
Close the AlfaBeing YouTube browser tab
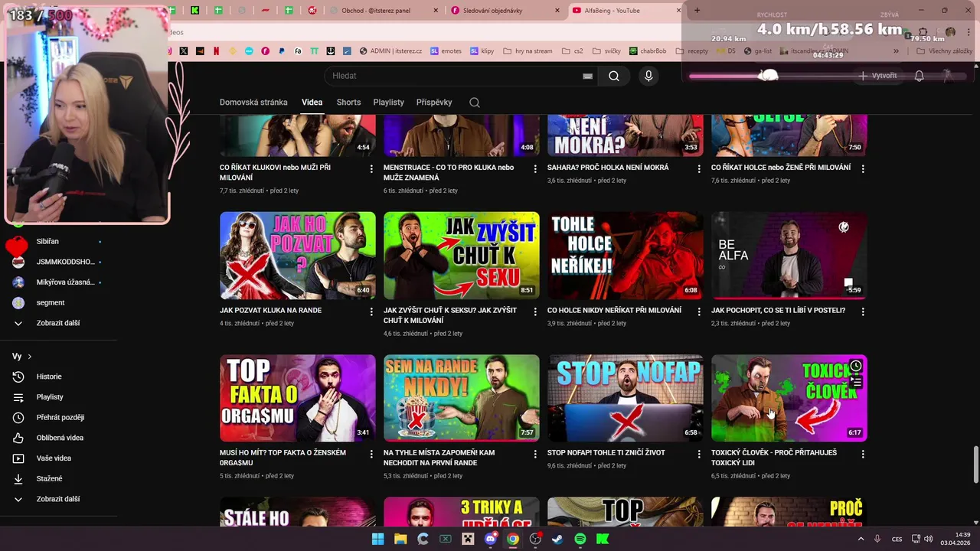[678, 11]
